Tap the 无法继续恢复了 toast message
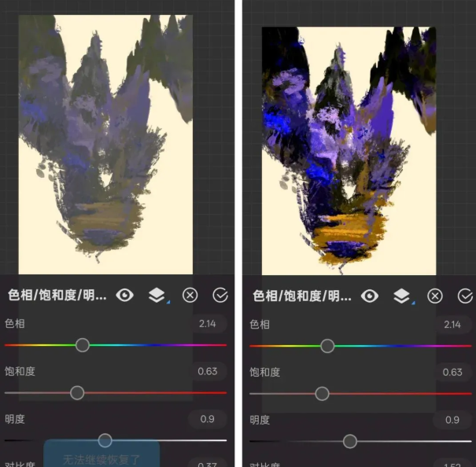The width and height of the screenshot is (476, 467). [x=101, y=456]
